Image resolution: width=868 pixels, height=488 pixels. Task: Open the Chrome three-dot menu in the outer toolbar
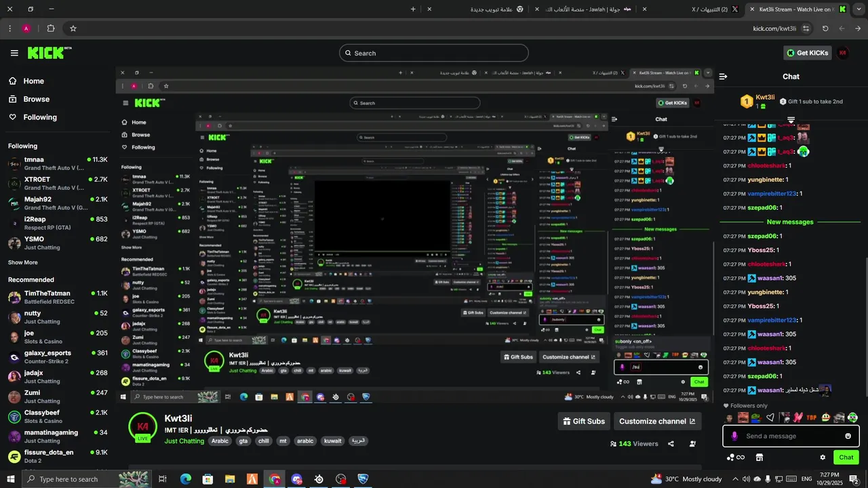click(9, 28)
